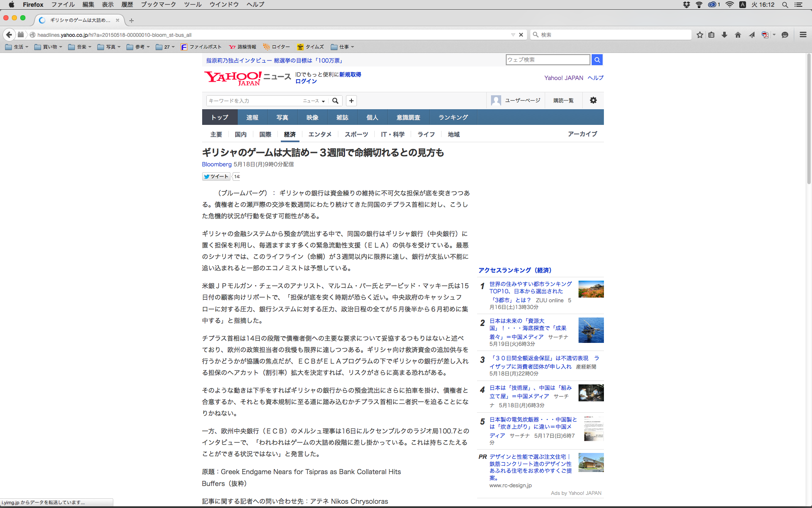812x508 pixels.
Task: Click the ログイン link
Action: (306, 81)
